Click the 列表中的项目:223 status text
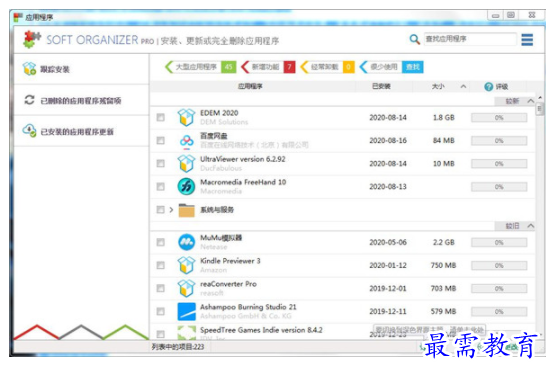The image size is (546, 377). 178,347
